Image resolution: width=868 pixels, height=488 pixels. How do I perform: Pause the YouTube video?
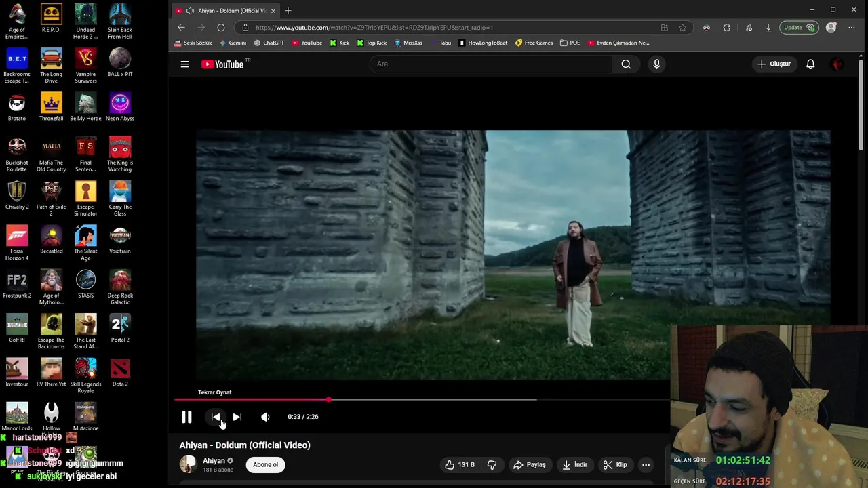186,417
